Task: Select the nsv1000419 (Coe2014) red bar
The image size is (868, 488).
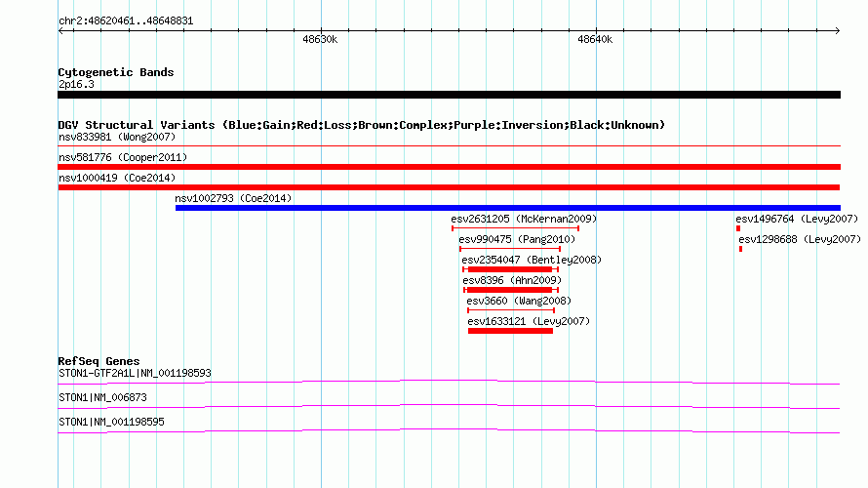Action: coord(449,187)
